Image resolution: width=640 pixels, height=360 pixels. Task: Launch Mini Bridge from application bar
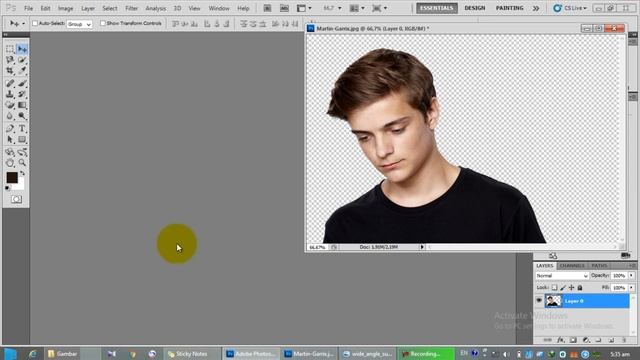click(x=284, y=8)
